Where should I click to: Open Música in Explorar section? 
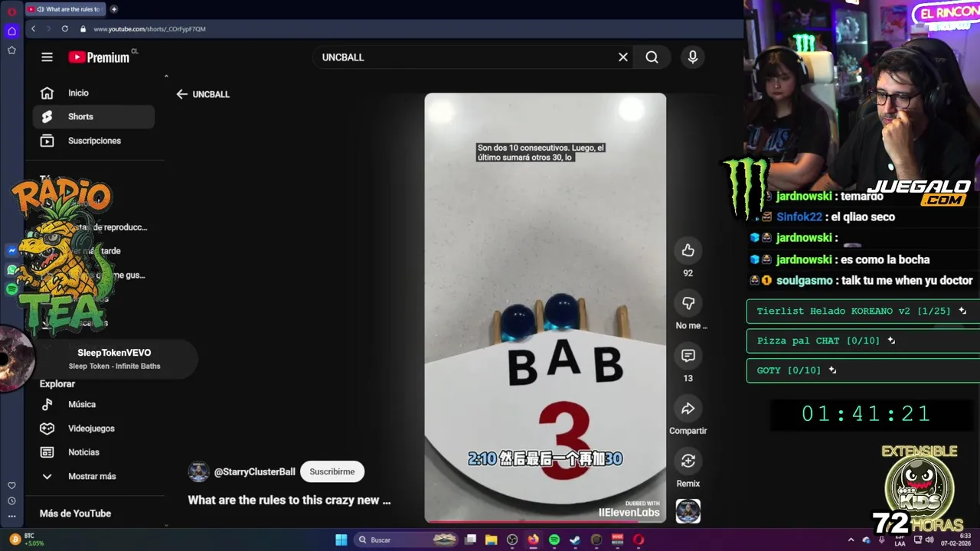click(x=93, y=404)
